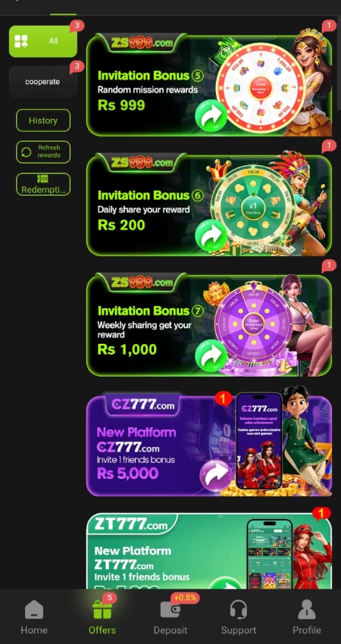Go to Profile person icon

(x=306, y=609)
